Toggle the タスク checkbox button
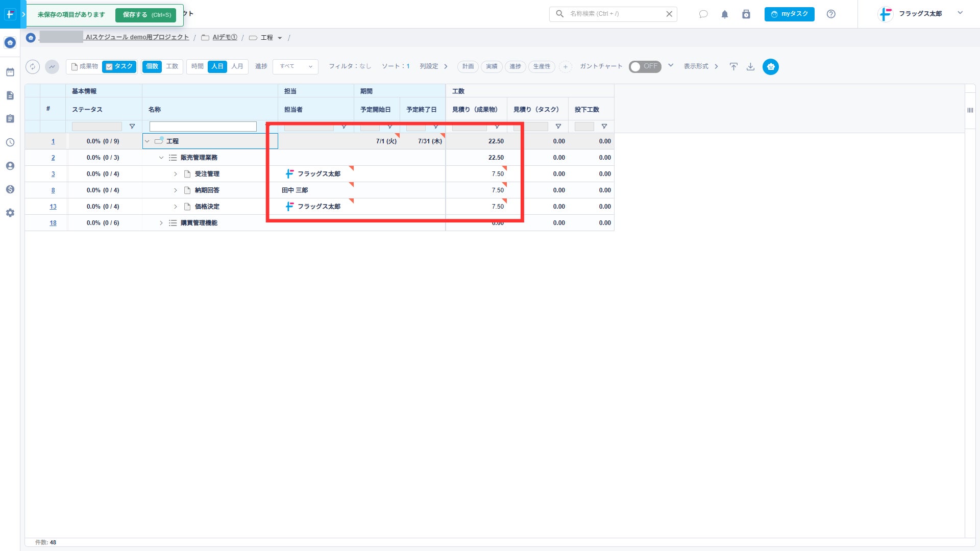The width and height of the screenshot is (980, 551). click(x=119, y=67)
